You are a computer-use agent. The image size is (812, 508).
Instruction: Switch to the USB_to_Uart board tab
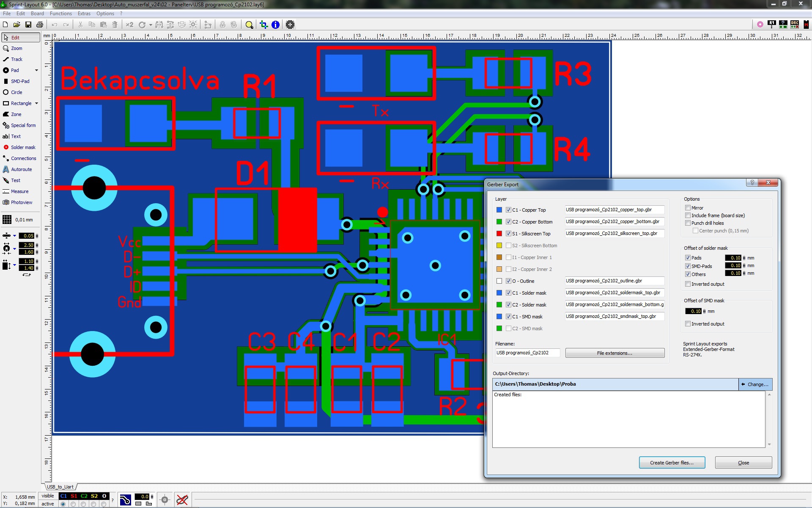tap(60, 487)
